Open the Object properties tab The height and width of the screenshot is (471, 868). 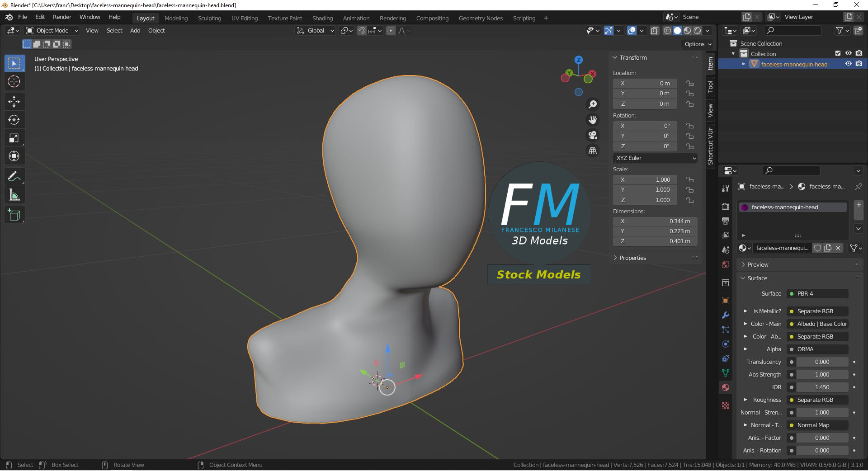[x=726, y=301]
